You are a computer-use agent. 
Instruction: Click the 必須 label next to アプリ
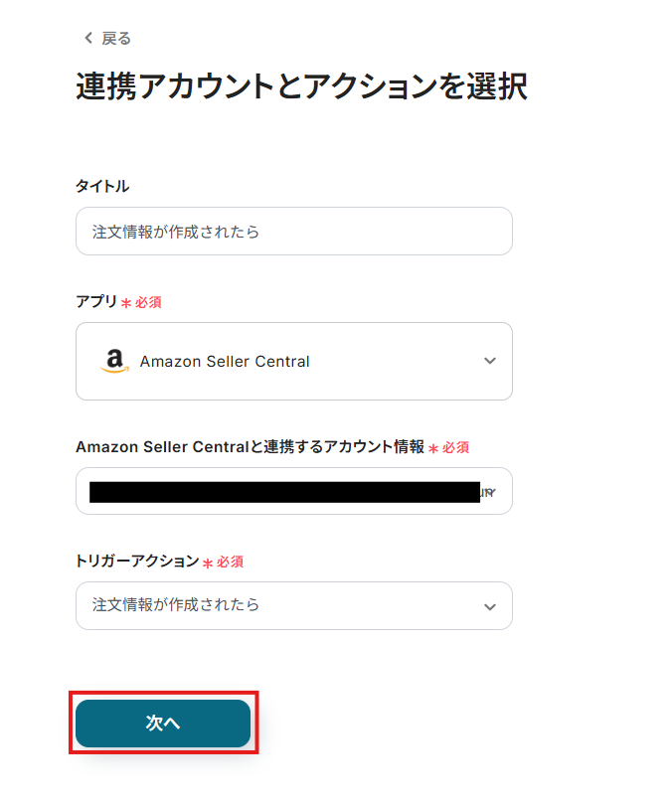point(147,303)
